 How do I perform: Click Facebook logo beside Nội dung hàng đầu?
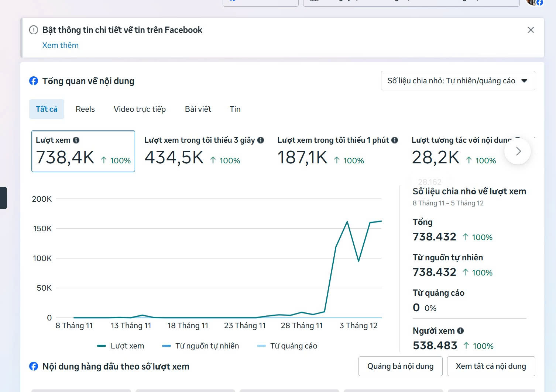34,366
